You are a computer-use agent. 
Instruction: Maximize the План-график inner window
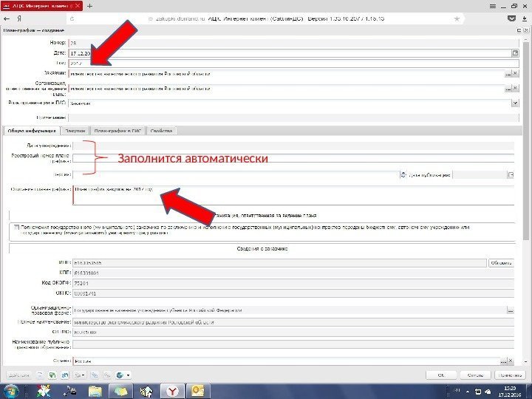coord(519,30)
